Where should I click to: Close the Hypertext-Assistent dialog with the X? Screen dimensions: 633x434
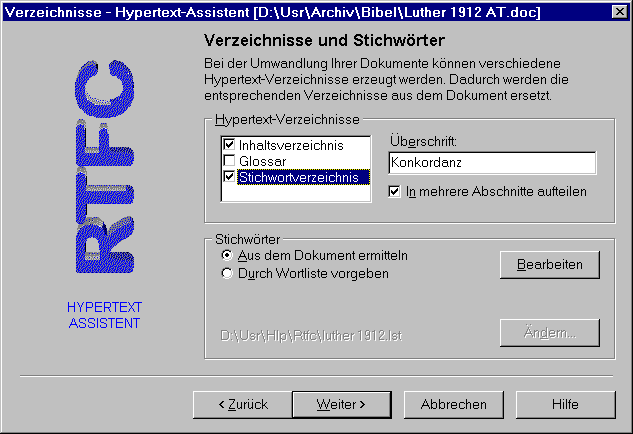pyautogui.click(x=619, y=11)
